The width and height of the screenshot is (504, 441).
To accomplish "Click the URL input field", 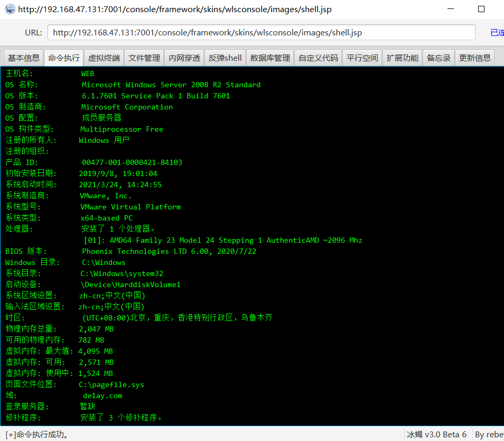I will 262,32.
